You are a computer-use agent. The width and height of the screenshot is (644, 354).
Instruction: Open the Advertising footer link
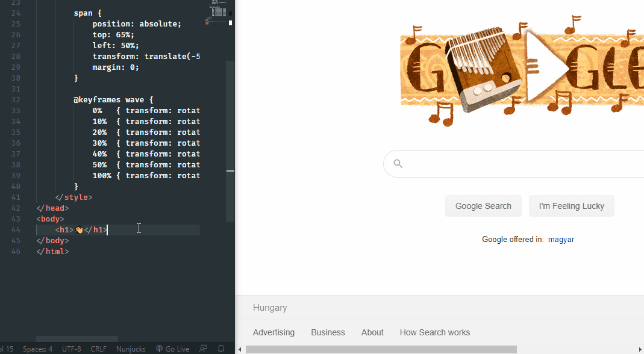[274, 332]
